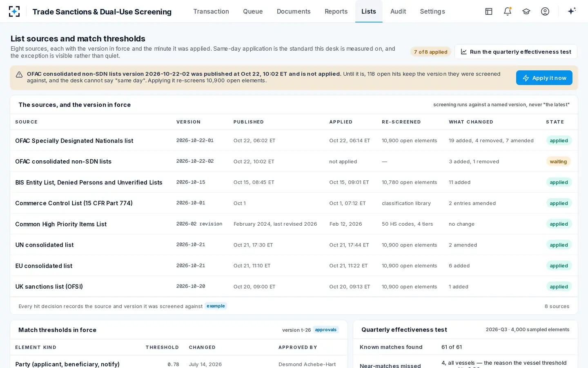588x368 pixels.
Task: Open the approvals link beside version t-26
Action: pyautogui.click(x=325, y=330)
